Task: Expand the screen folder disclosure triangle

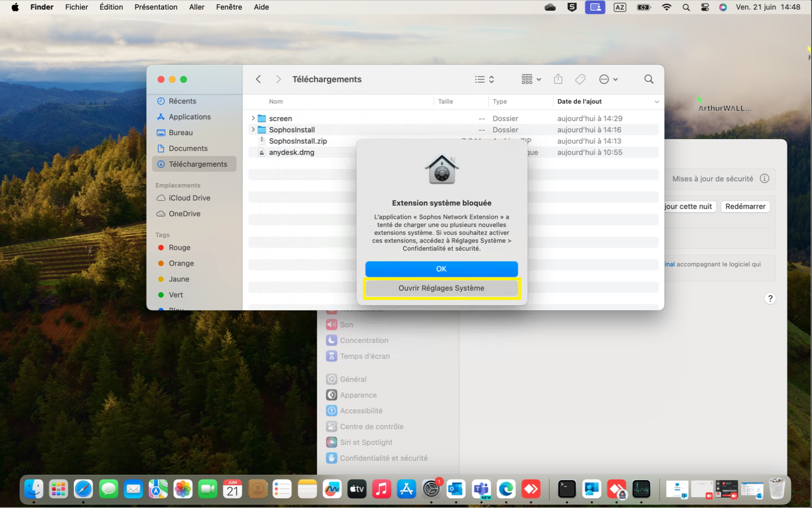Action: (253, 118)
